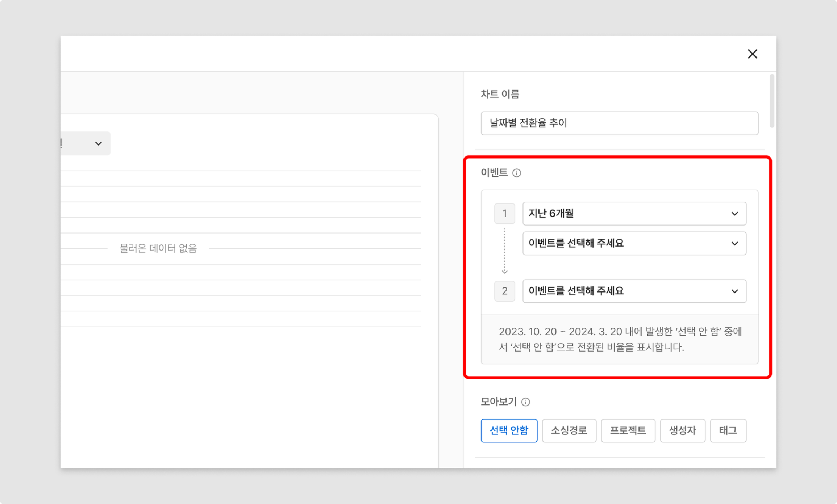
Task: Click the chart name input field
Action: tap(619, 123)
